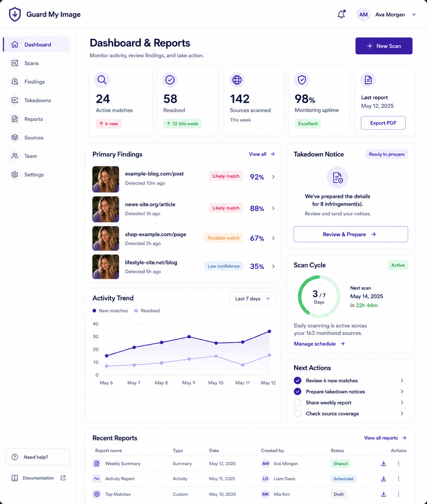Click the 3/7 Days scan cycle ring
Image resolution: width=427 pixels, height=504 pixels.
(x=319, y=296)
